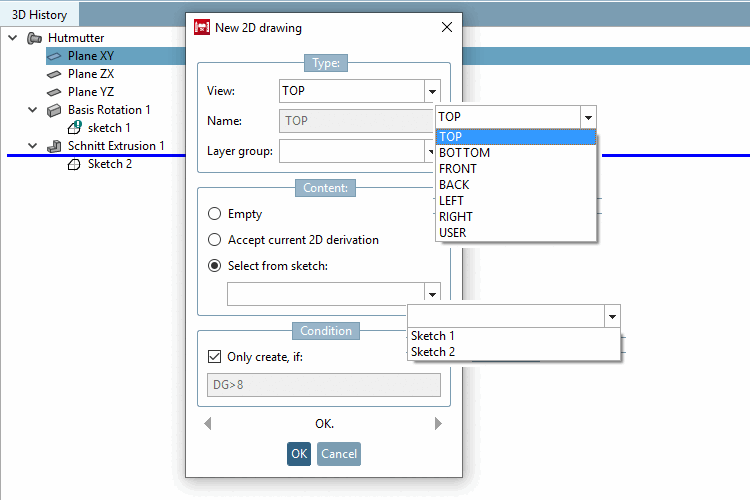Image resolution: width=750 pixels, height=500 pixels.
Task: Confirm dialog with the OK button
Action: click(299, 454)
